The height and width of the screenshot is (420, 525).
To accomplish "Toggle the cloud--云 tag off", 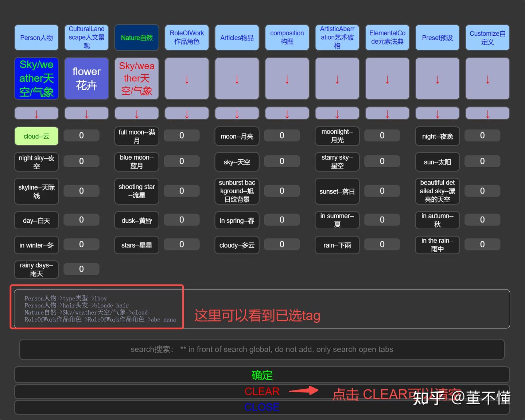I will click(36, 136).
